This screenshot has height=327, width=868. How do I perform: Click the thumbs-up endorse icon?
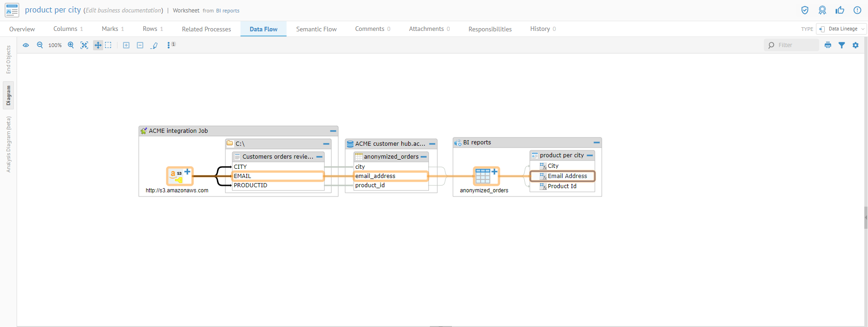840,10
